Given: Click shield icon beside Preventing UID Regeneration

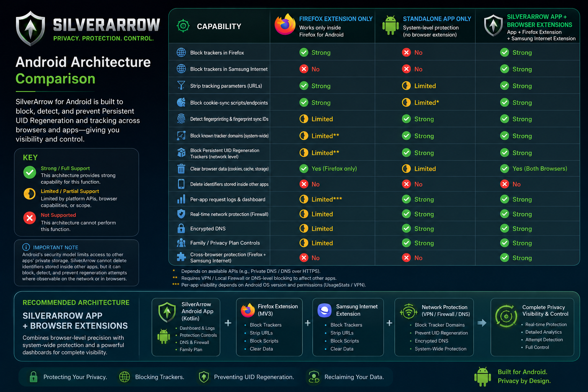Looking at the screenshot, I should coord(204,377).
